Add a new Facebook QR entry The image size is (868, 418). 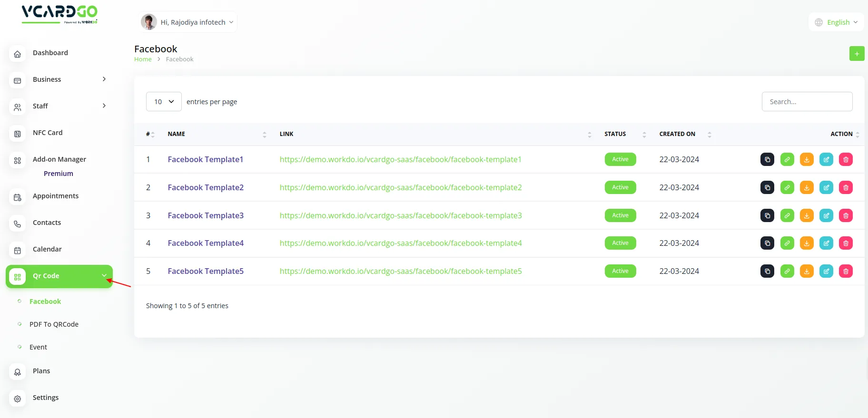coord(857,54)
